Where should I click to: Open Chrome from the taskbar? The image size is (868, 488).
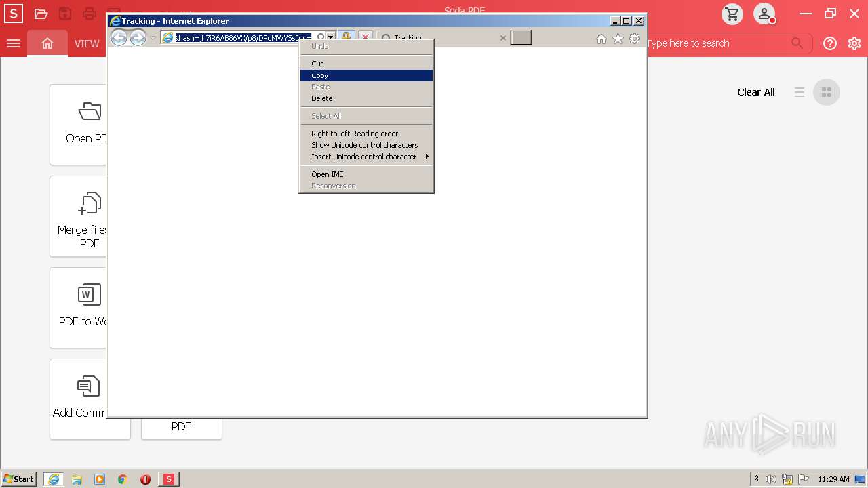click(123, 479)
